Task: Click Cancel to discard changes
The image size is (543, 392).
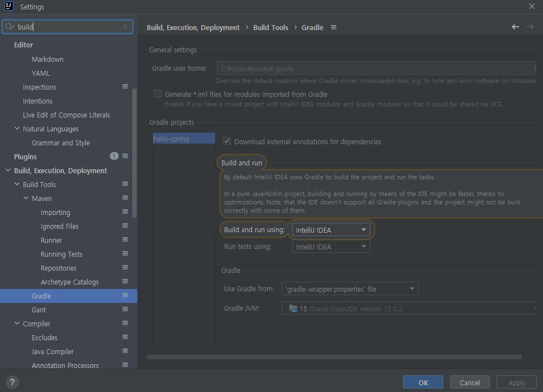Action: (x=469, y=383)
